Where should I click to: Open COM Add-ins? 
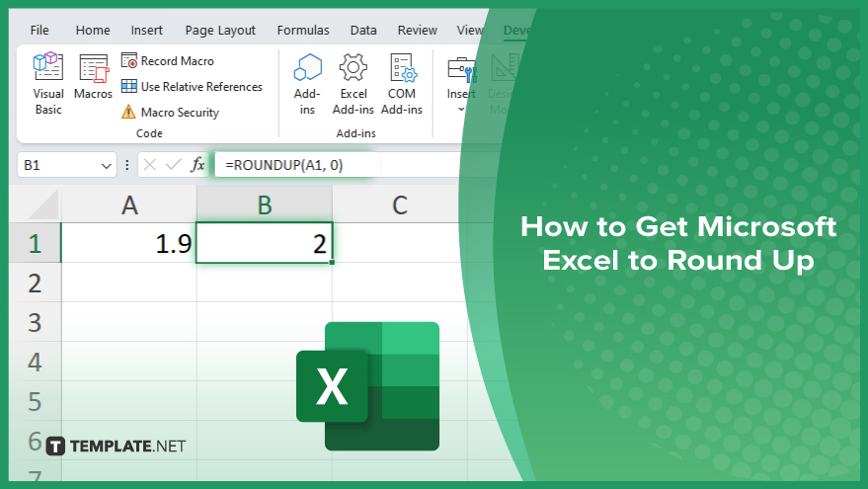tap(402, 84)
